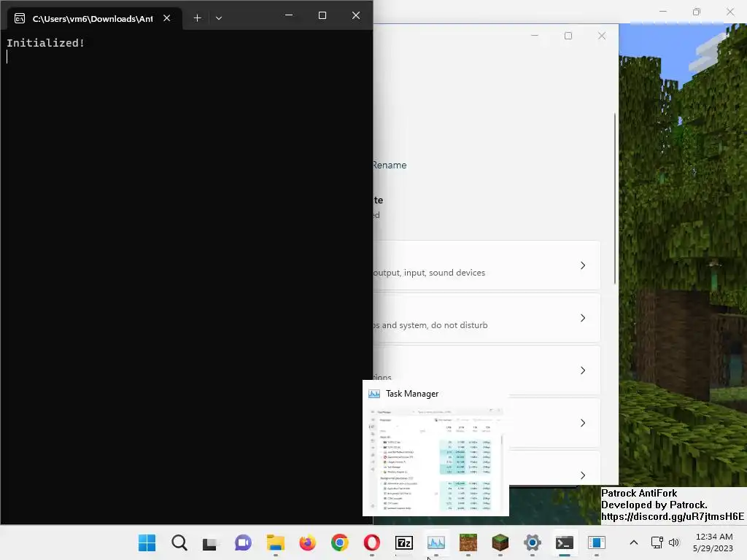Open the Windows Start menu
Screen dimensions: 747x560
[147, 542]
